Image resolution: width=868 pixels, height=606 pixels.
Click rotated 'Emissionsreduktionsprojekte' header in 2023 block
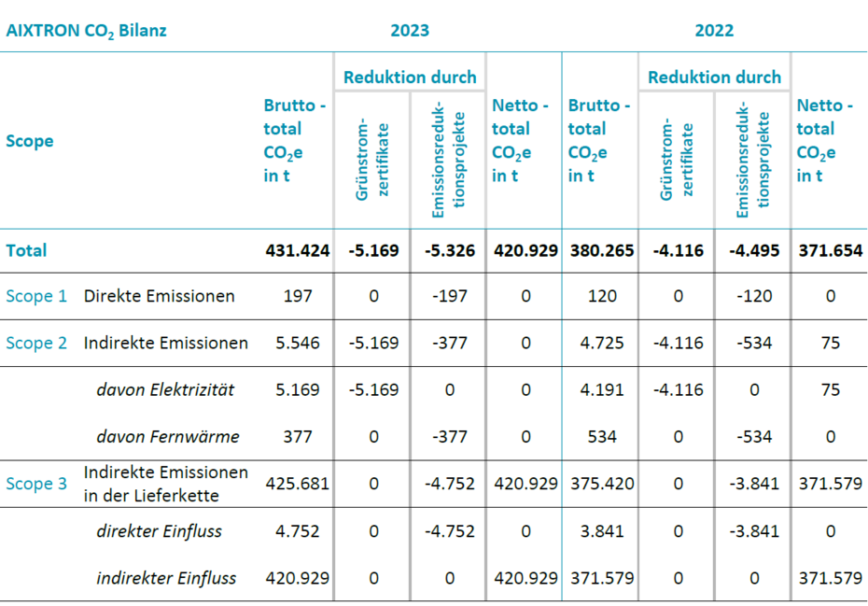(x=448, y=159)
